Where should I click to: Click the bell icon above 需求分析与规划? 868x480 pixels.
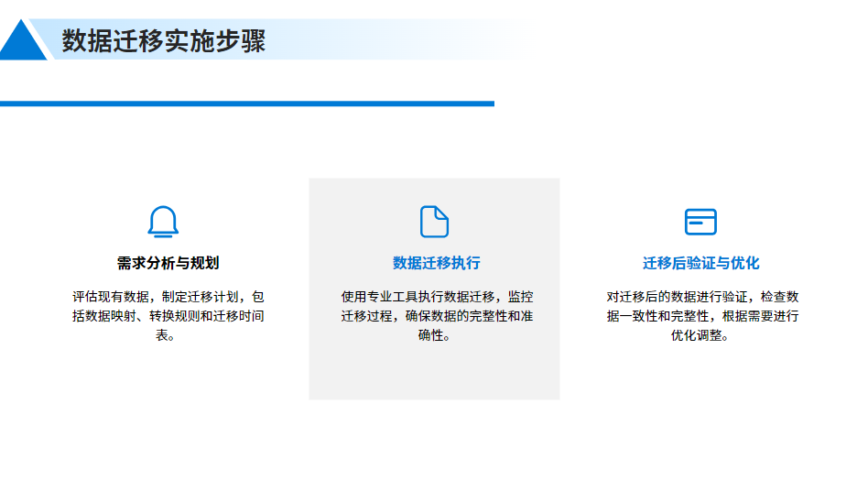163,222
